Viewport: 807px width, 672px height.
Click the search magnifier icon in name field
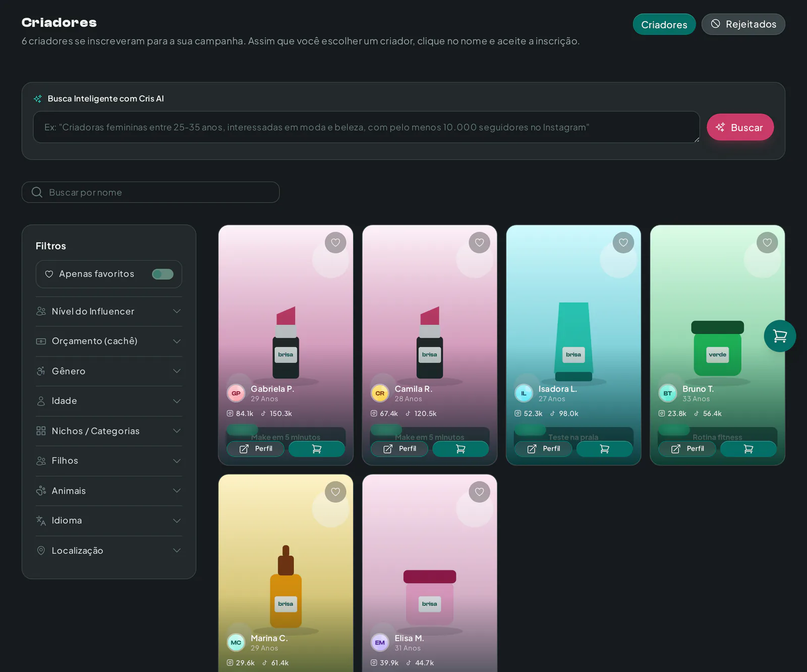coord(37,192)
